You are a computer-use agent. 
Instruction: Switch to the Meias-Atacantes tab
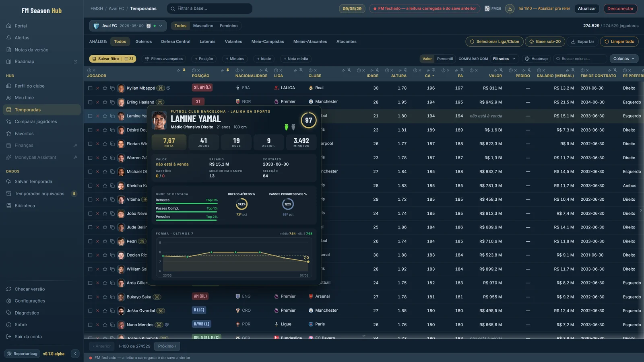pyautogui.click(x=310, y=41)
